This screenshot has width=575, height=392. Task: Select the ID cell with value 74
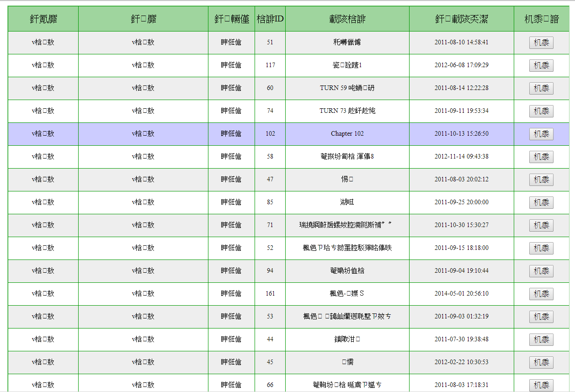270,111
